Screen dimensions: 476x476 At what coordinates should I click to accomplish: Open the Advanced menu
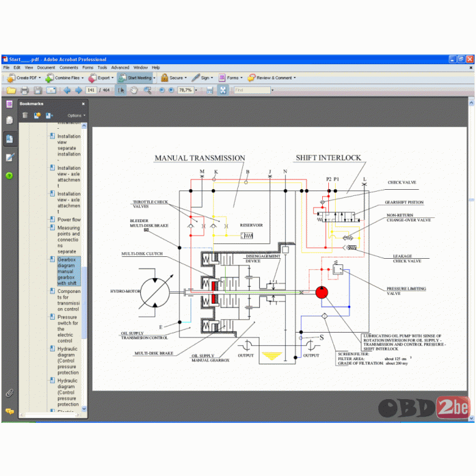[x=120, y=68]
